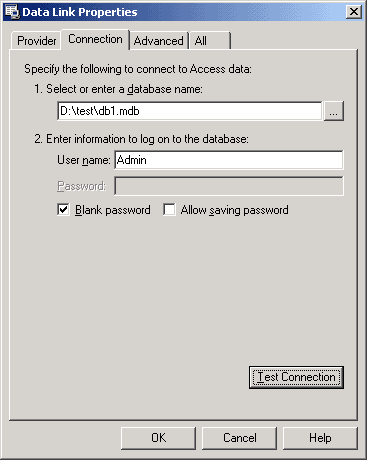This screenshot has height=460, width=367.
Task: Open file browser with the ellipsis button
Action: coord(334,111)
